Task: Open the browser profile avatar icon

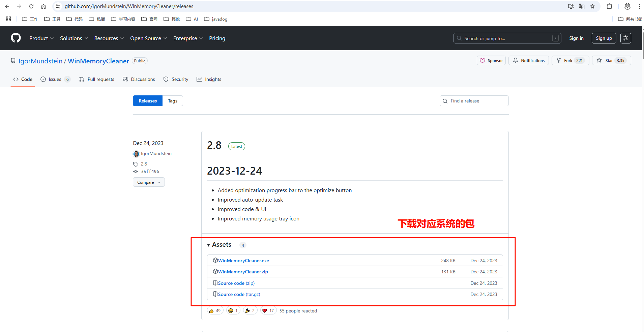Action: point(627,6)
